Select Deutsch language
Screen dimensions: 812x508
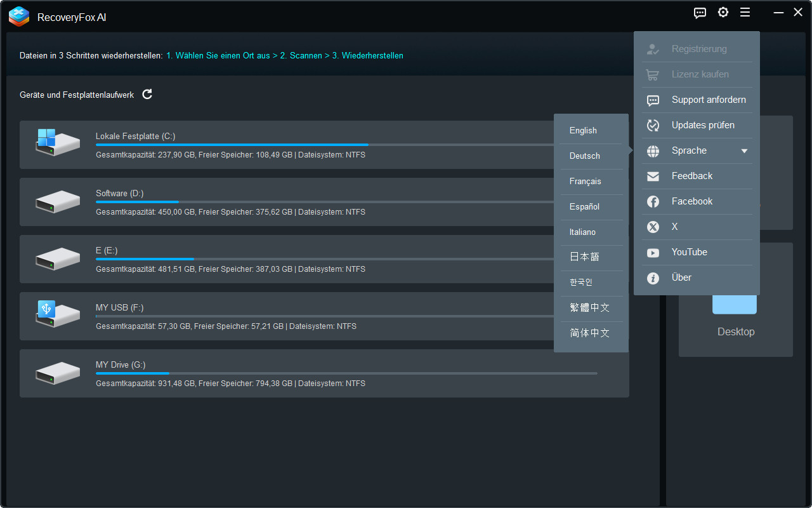tap(591, 156)
